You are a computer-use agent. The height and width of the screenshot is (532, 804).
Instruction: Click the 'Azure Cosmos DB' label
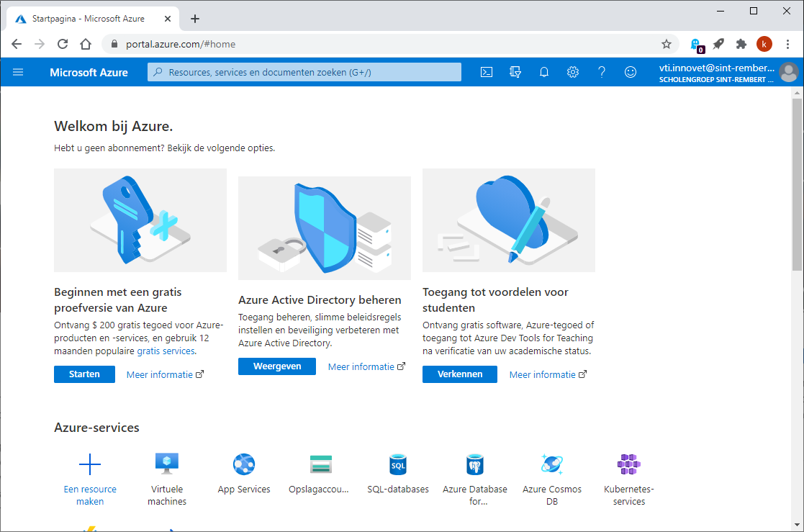tap(552, 495)
